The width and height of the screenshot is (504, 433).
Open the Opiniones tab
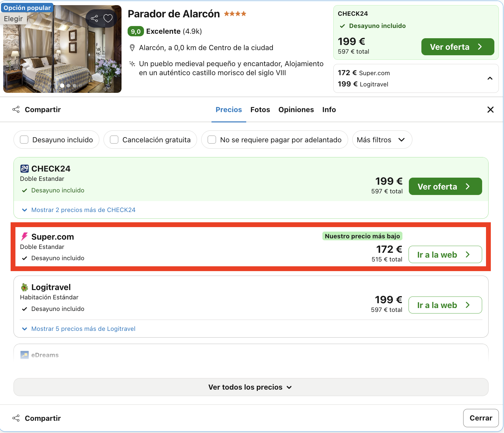296,110
